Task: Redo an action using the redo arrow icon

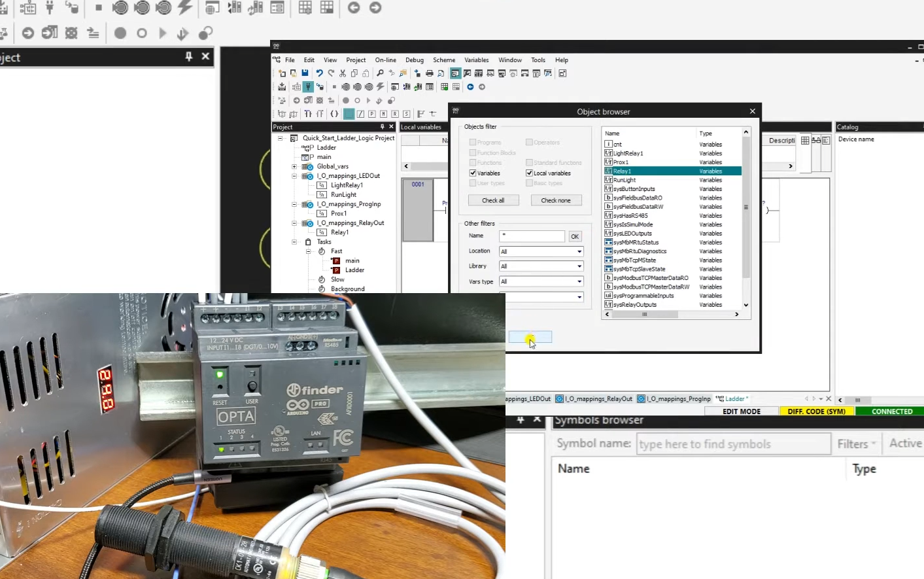Action: tap(330, 73)
